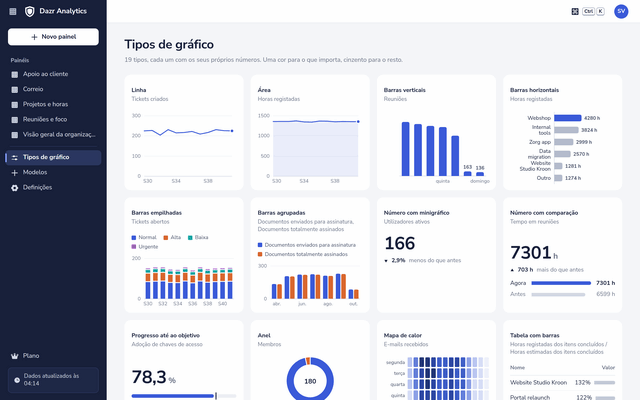Open the Projetos e horas panel
The width and height of the screenshot is (640, 400).
(x=53, y=104)
